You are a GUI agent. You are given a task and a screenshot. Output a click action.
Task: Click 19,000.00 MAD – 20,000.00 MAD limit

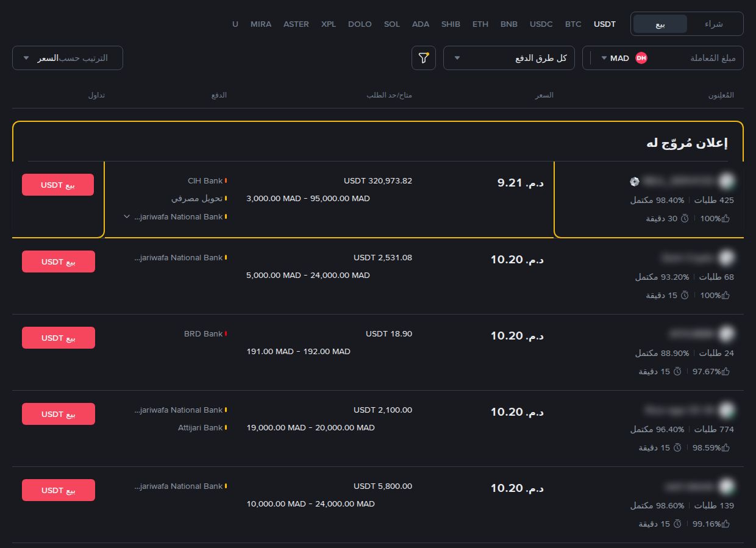pyautogui.click(x=310, y=427)
